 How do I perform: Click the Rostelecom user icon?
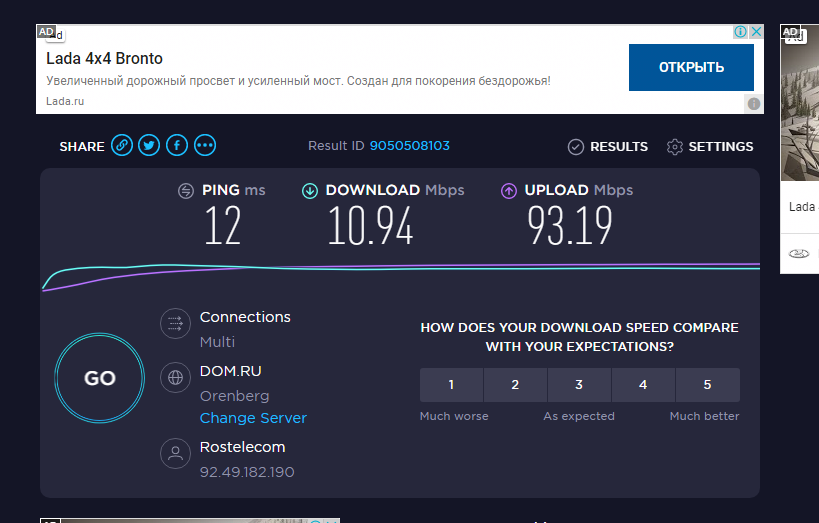tap(175, 454)
